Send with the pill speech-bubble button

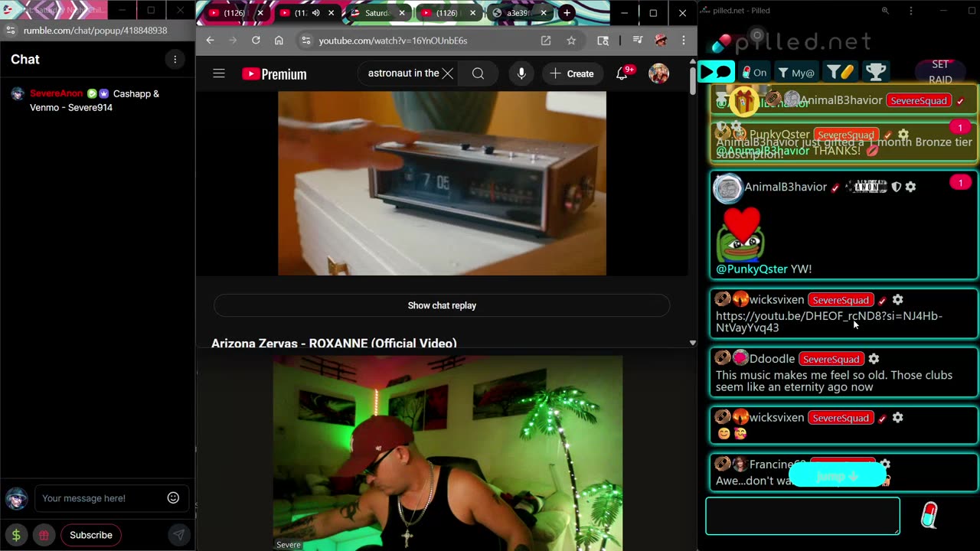[x=929, y=516]
